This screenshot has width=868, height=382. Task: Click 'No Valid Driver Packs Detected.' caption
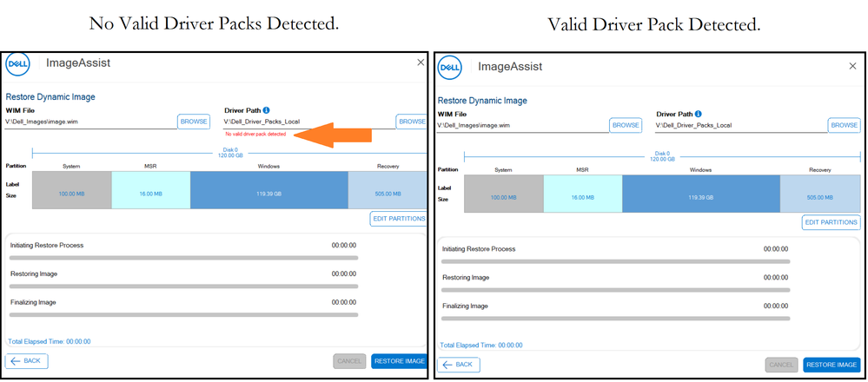pyautogui.click(x=214, y=23)
